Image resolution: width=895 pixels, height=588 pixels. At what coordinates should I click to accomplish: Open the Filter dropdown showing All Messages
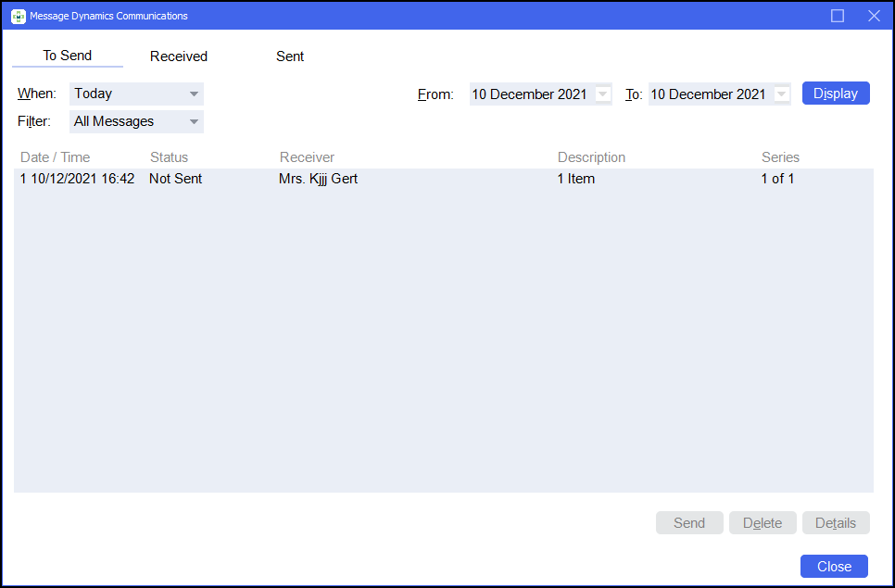click(194, 121)
